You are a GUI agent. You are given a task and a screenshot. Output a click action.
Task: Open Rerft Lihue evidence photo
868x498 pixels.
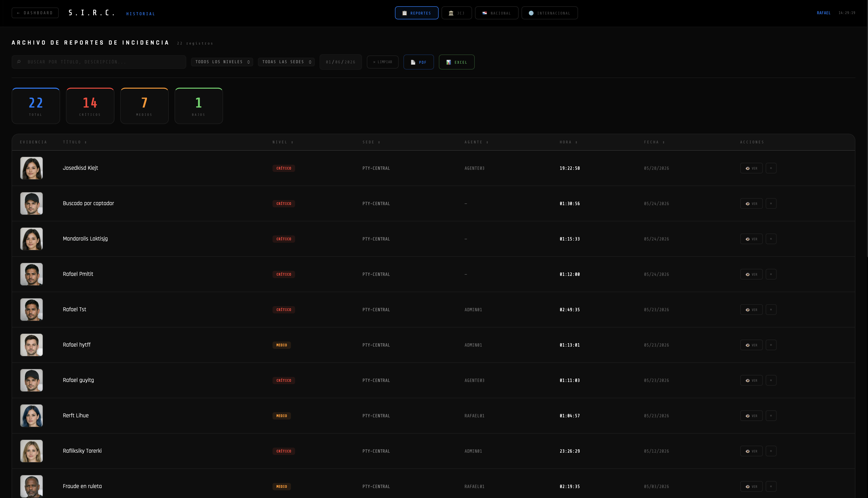tap(32, 416)
